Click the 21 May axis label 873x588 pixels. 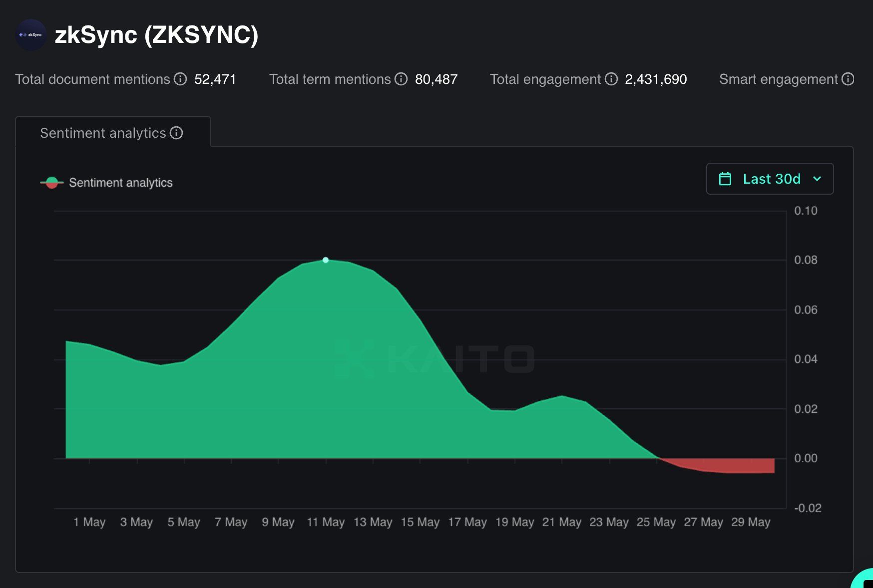coord(562,522)
